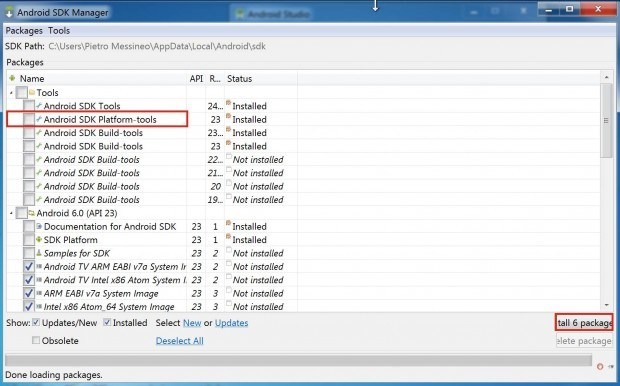
Task: Click the package list scroll up arrow
Action: coord(606,77)
